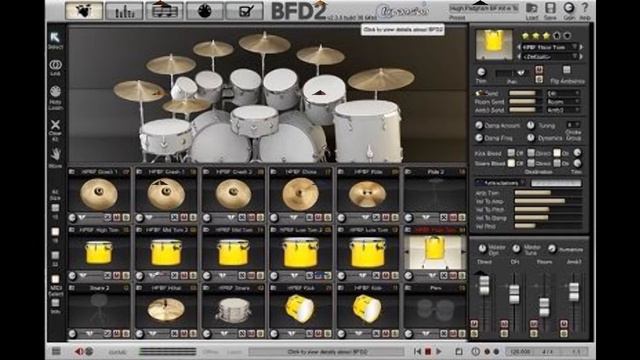Stop playback with the red stop button
The height and width of the screenshot is (360, 640).
tap(428, 351)
